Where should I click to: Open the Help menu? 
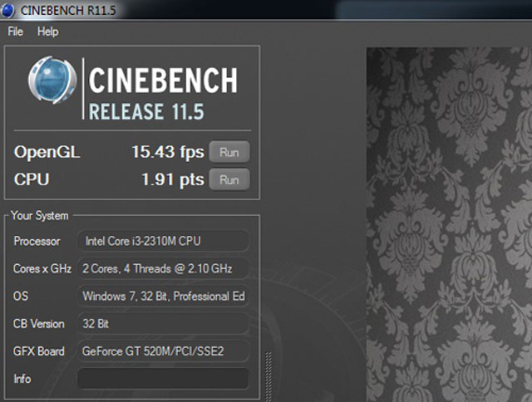tap(48, 32)
